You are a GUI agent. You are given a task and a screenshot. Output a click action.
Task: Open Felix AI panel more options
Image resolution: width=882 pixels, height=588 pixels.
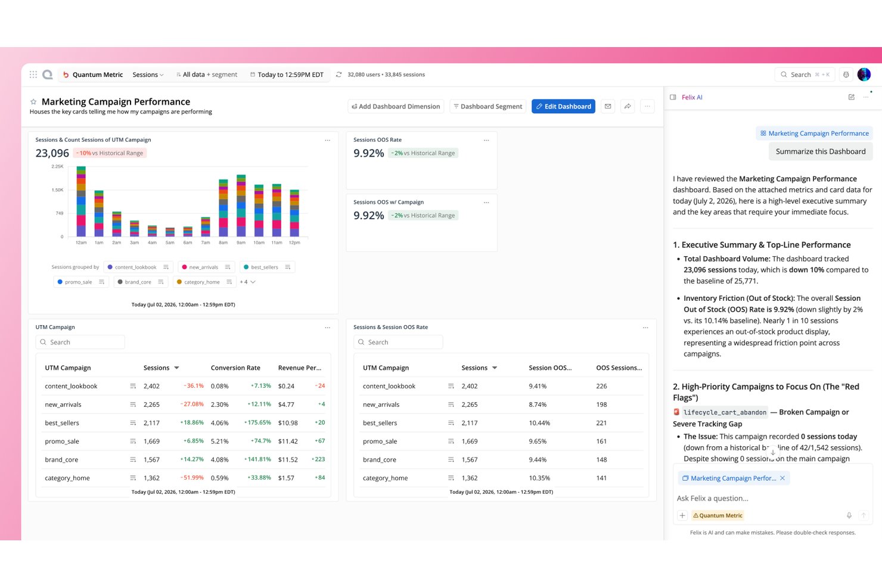[866, 97]
